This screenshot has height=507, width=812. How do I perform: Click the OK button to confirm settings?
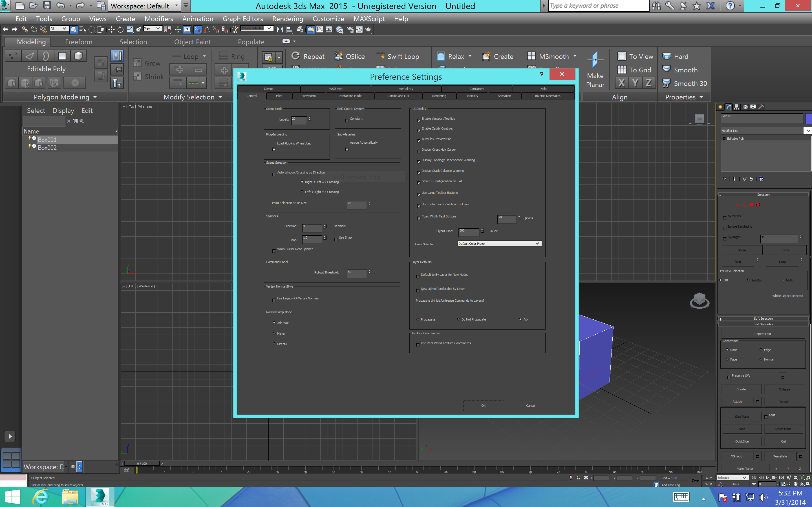[483, 405]
